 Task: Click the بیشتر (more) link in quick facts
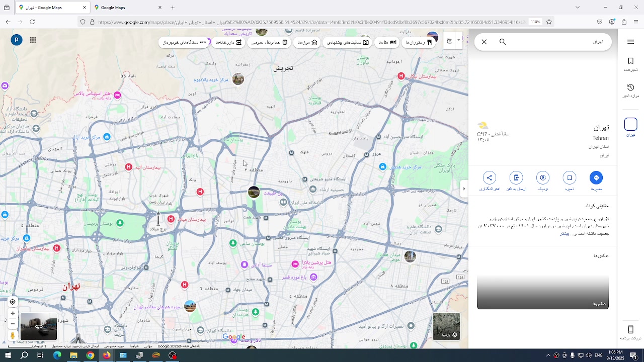coord(565,234)
